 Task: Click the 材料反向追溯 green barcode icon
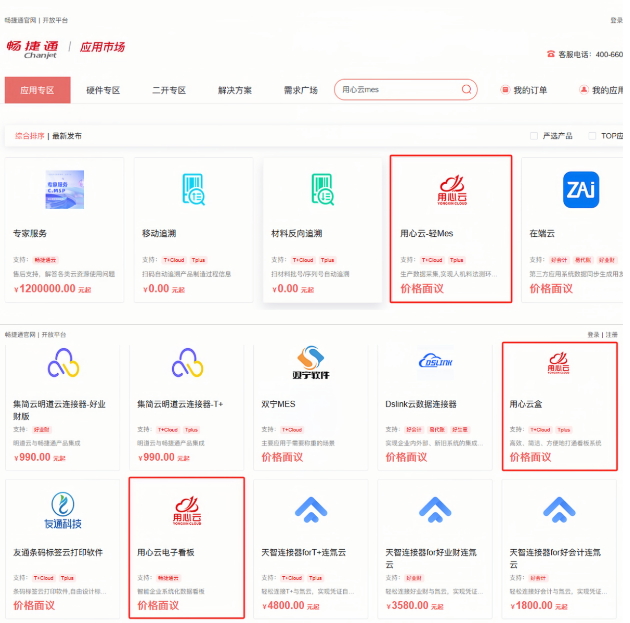[x=323, y=189]
